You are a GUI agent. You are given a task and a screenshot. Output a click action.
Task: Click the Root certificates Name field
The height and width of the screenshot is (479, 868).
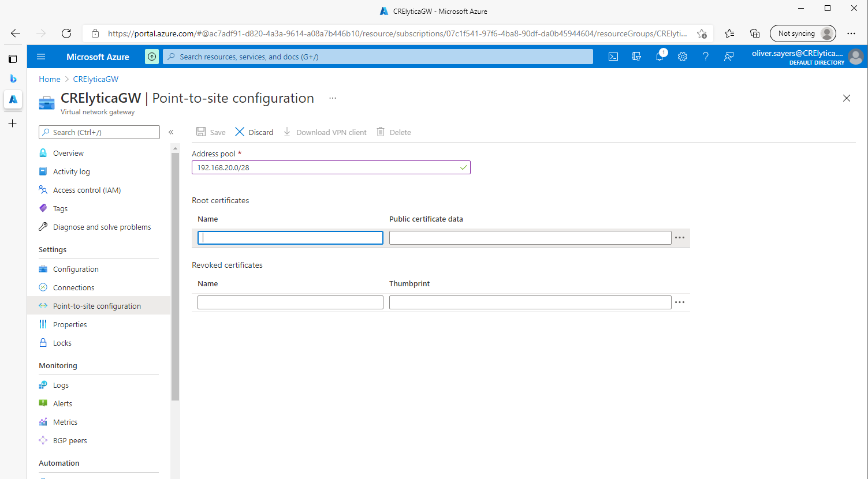point(290,238)
